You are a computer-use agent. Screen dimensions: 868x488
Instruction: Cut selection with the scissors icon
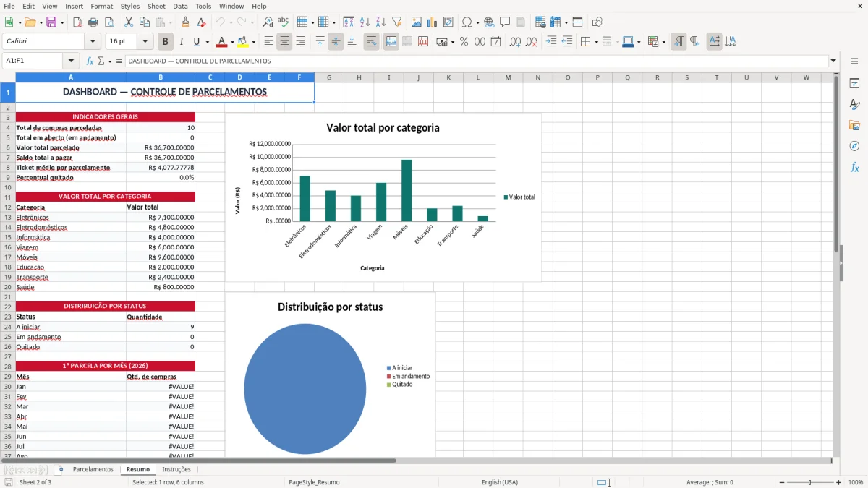[x=129, y=22]
